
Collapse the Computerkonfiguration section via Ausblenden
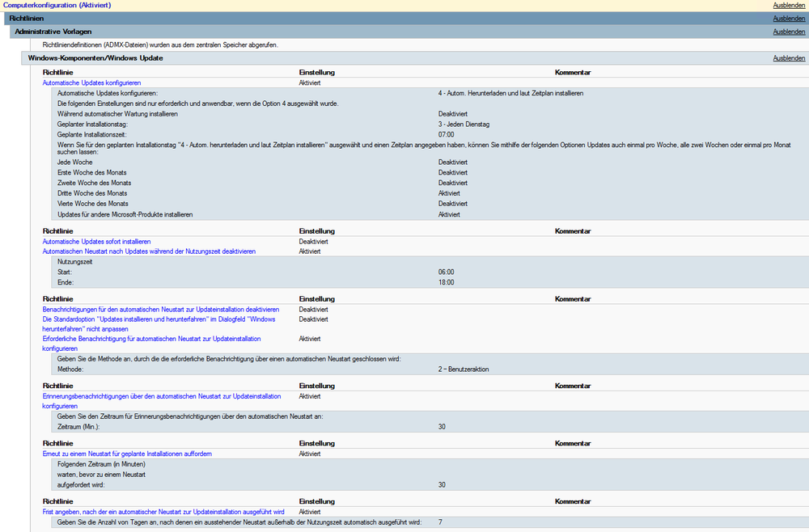[x=789, y=6]
